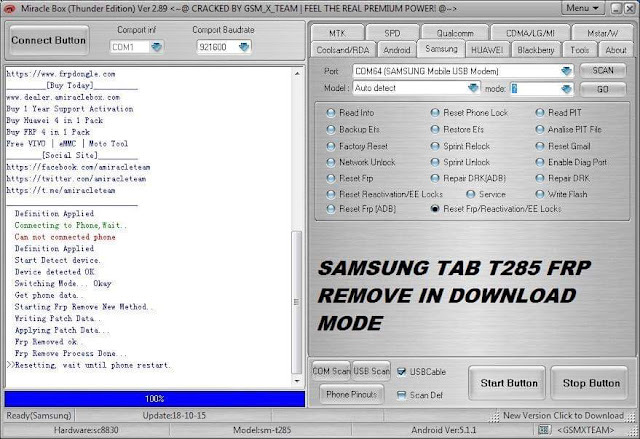Open the Comport Baudrate 921600 dropdown
The height and width of the screenshot is (439, 640).
click(x=244, y=47)
